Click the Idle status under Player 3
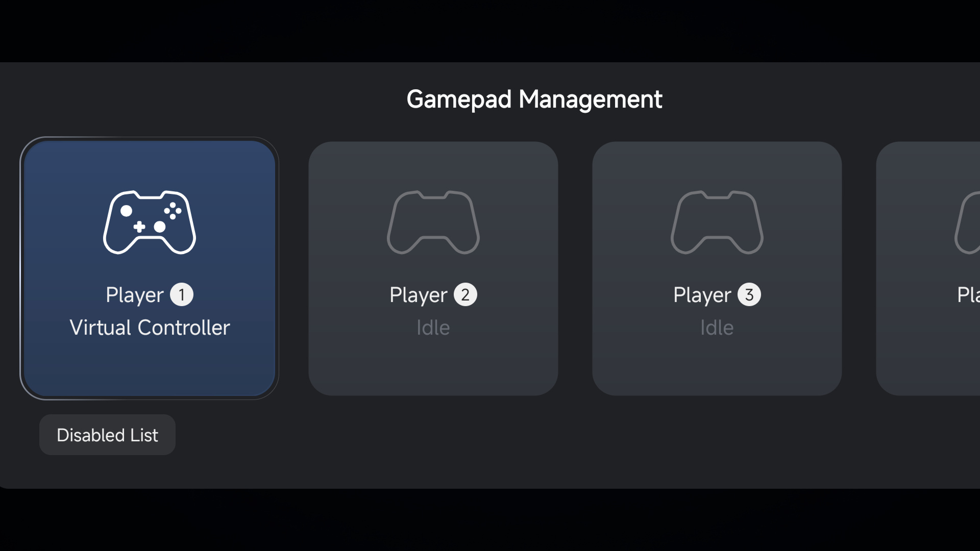This screenshot has height=551, width=980. [x=717, y=328]
